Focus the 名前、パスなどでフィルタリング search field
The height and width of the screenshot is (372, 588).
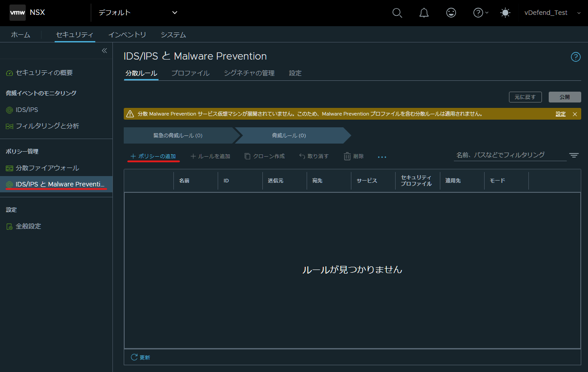pyautogui.click(x=510, y=155)
